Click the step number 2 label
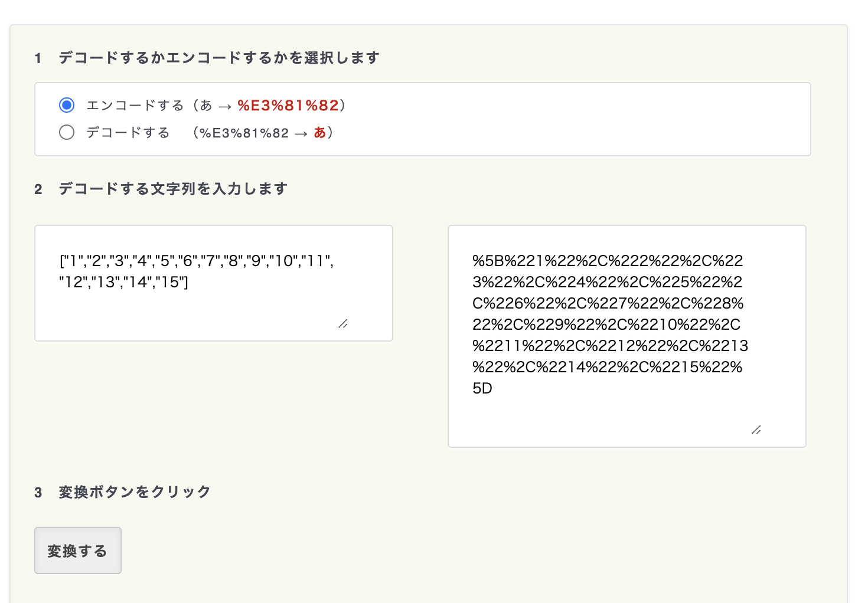 point(38,189)
